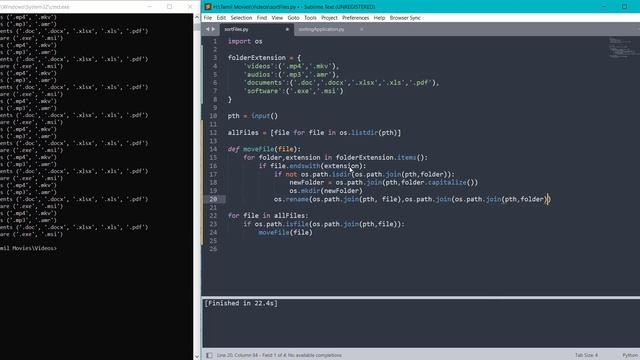Click the 'mil Movies\Videos>' cmd prompt line
Image resolution: width=640 pixels, height=360 pixels.
pyautogui.click(x=28, y=248)
